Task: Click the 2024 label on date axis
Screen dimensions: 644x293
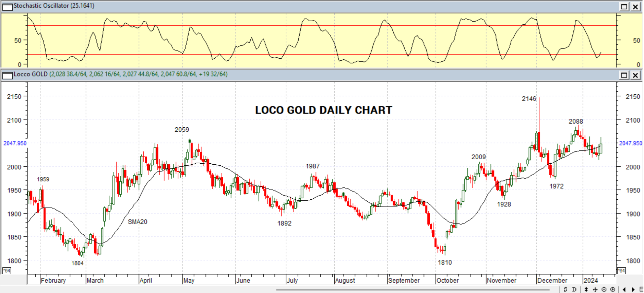Action: coord(591,281)
